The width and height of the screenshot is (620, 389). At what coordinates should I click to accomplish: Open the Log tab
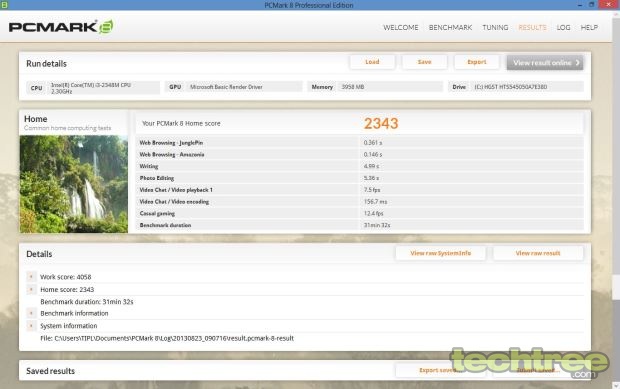pos(563,27)
